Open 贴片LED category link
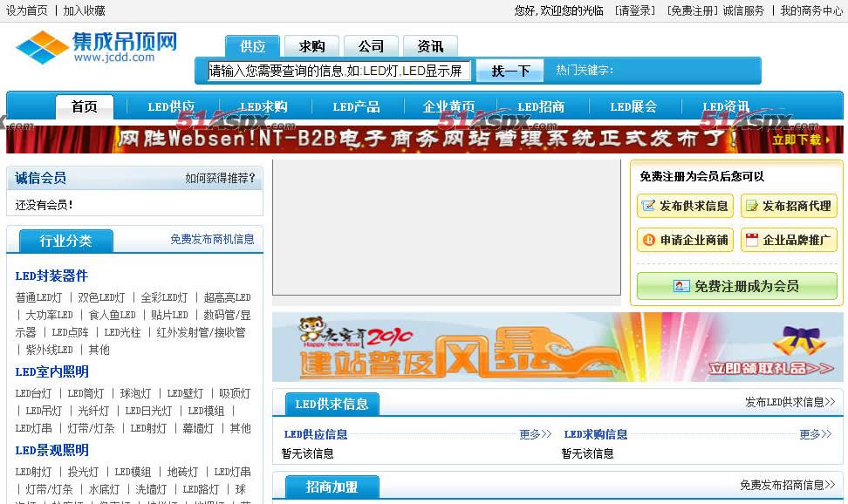Viewport: 848px width, 504px height. coord(169,315)
